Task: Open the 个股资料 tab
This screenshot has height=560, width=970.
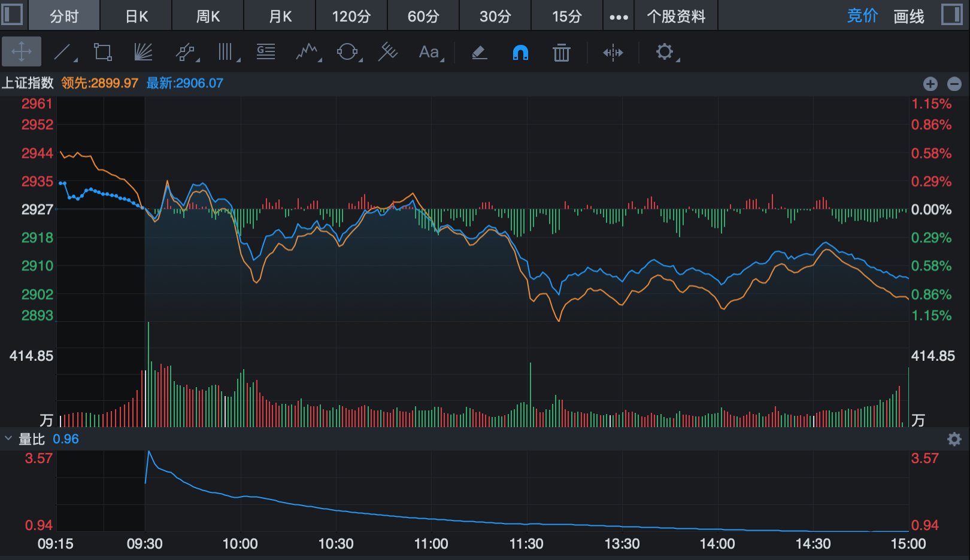Action: click(x=676, y=16)
